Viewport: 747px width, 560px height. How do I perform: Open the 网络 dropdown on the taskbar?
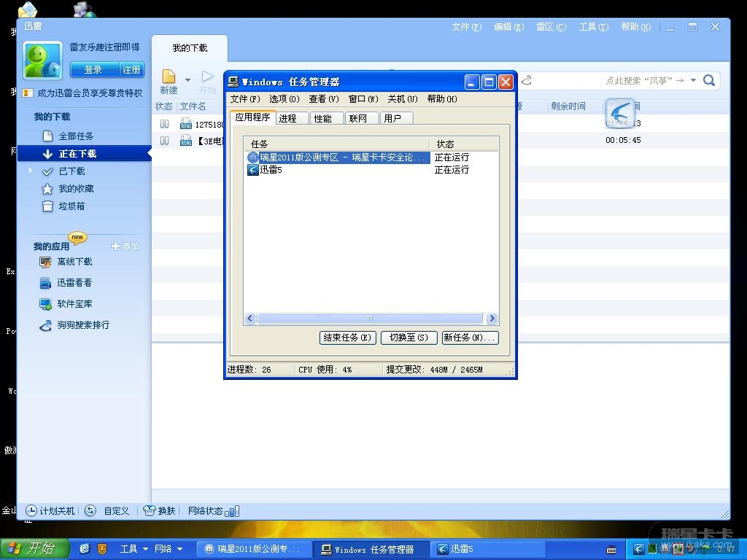pos(169,549)
